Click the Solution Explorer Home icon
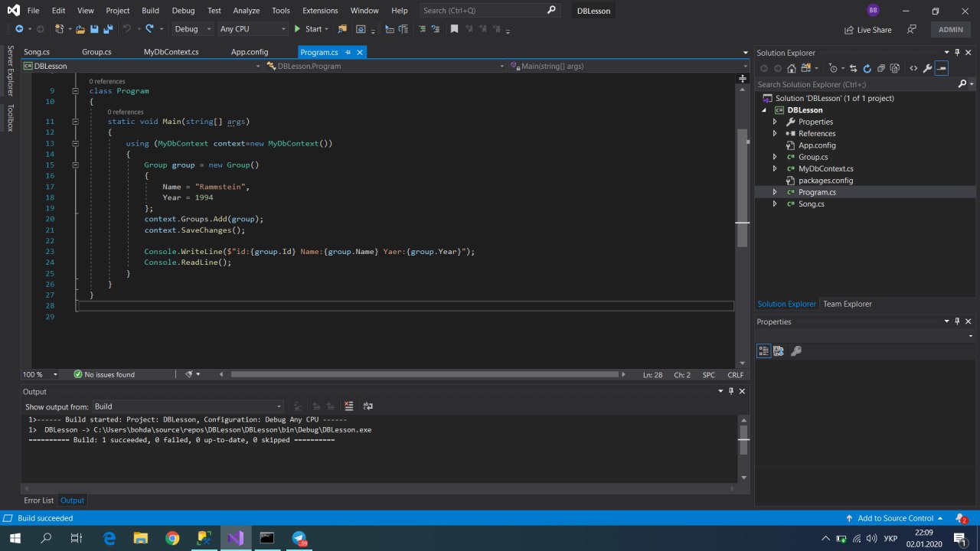Image resolution: width=980 pixels, height=551 pixels. [792, 68]
